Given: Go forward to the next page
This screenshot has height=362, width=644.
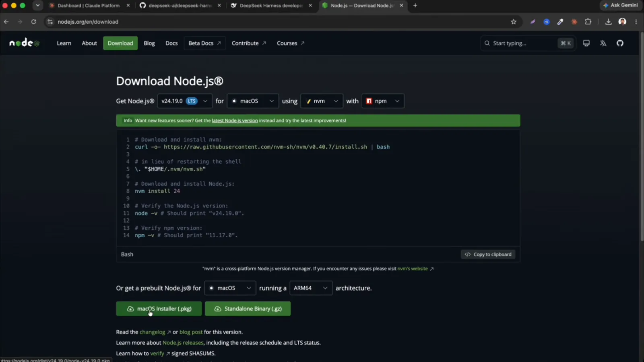Looking at the screenshot, I should pos(20,22).
